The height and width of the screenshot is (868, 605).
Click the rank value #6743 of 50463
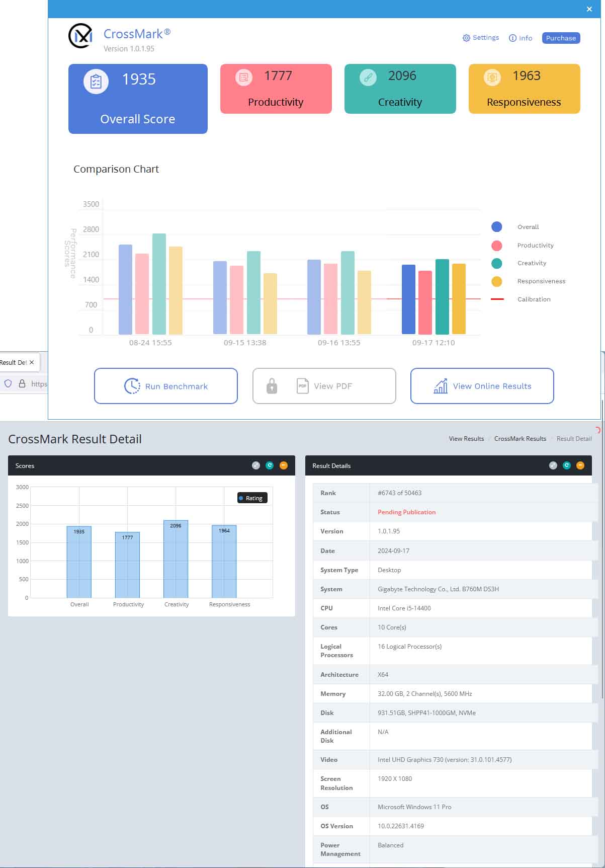pyautogui.click(x=399, y=493)
